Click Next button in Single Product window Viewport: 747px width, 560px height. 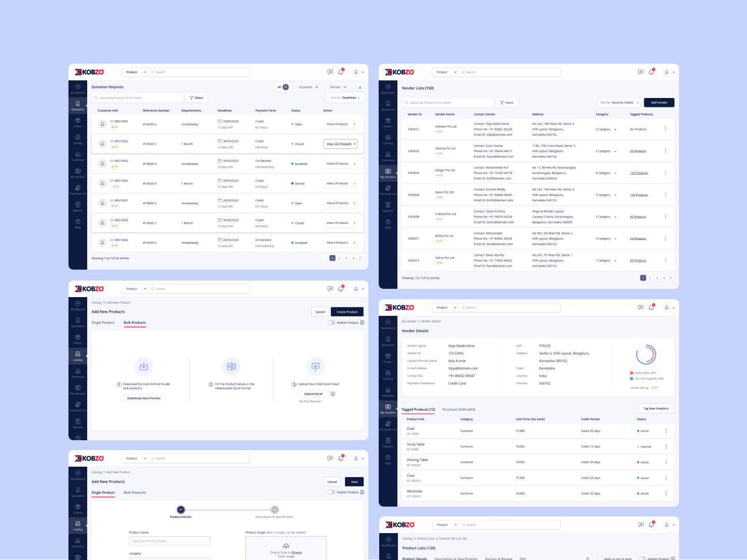(x=354, y=482)
